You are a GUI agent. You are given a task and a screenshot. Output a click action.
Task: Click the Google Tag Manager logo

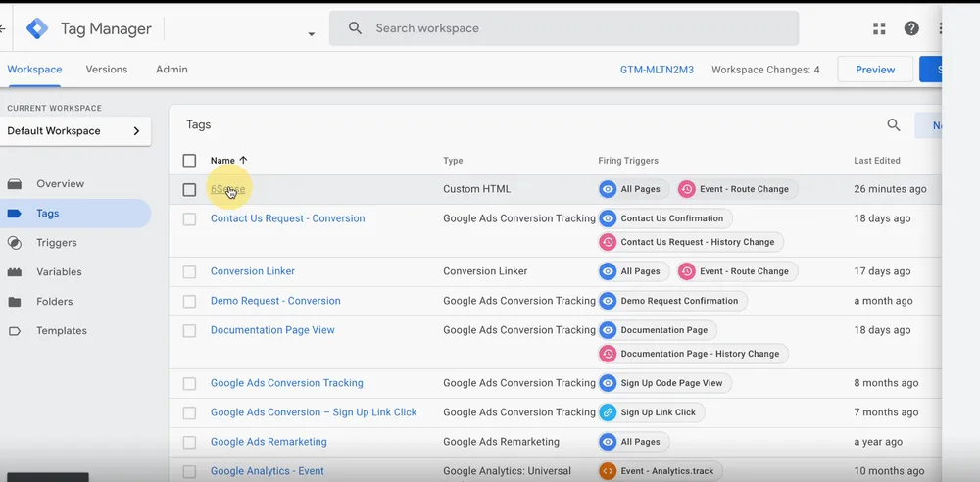coord(37,28)
